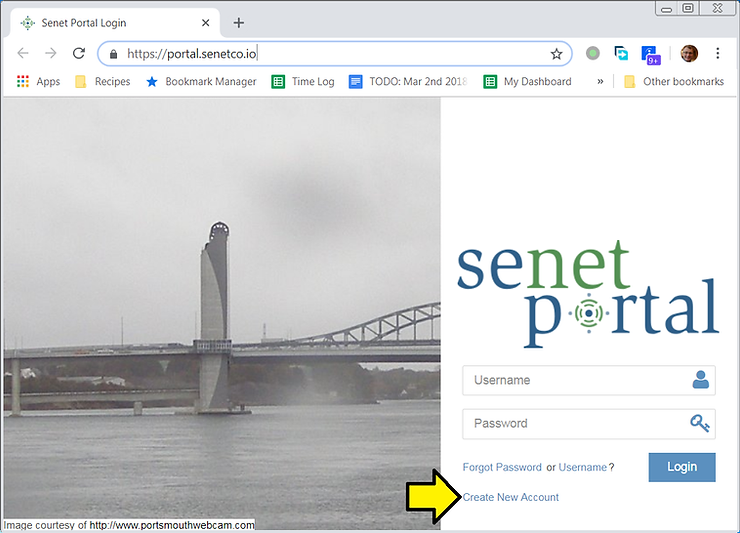
Task: Click the padlock site security icon
Action: pyautogui.click(x=113, y=54)
